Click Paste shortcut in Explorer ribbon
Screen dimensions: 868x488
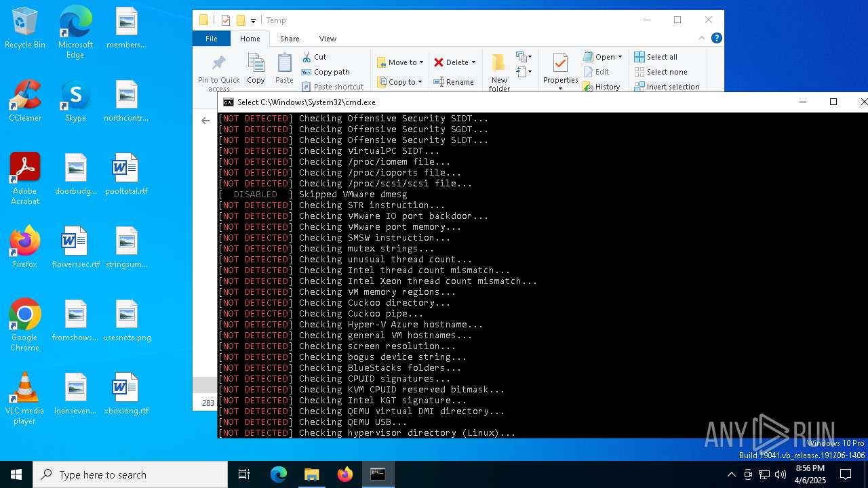coord(333,87)
